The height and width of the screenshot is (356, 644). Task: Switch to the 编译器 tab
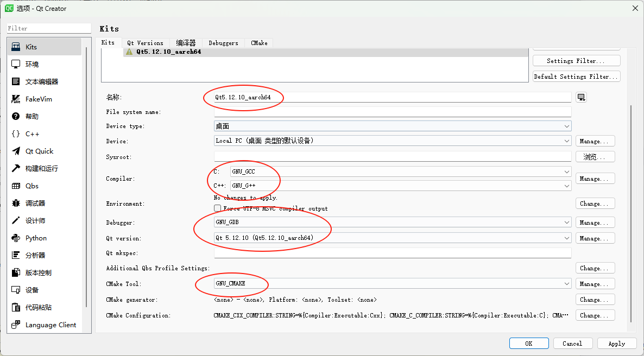pyautogui.click(x=186, y=43)
